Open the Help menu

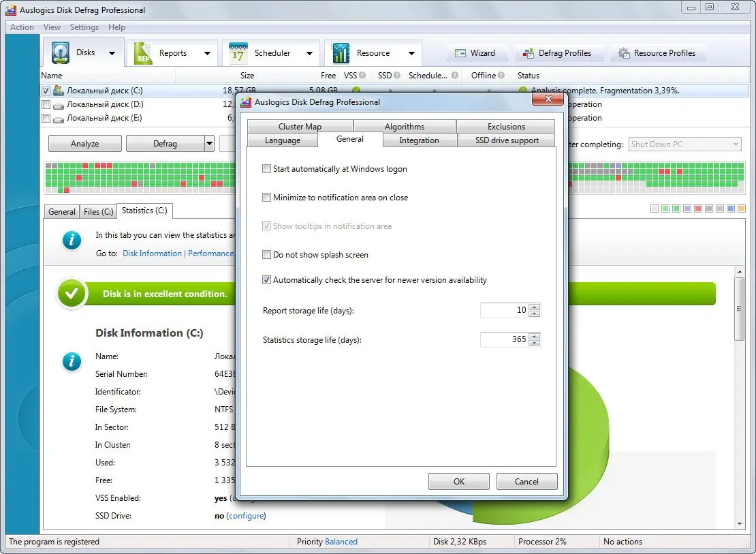pyautogui.click(x=116, y=27)
